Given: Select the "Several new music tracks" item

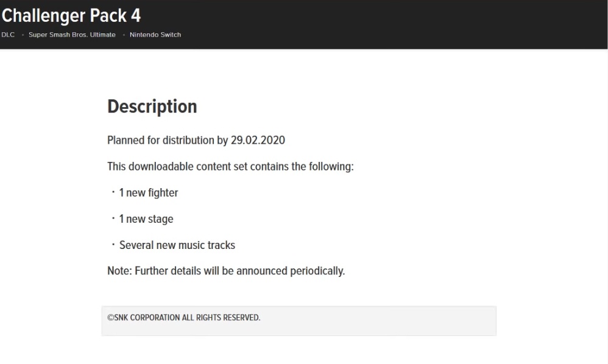Looking at the screenshot, I should (177, 245).
